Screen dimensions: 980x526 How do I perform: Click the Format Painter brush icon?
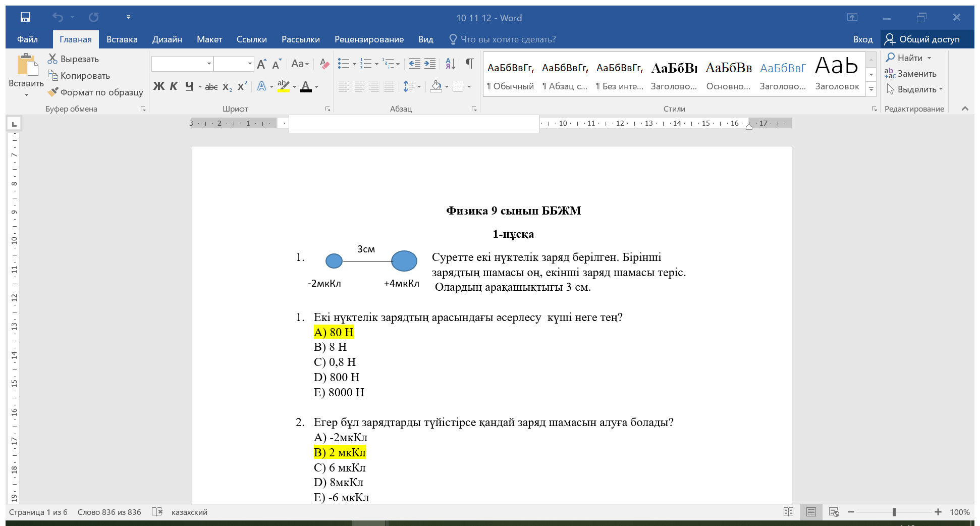click(x=53, y=92)
